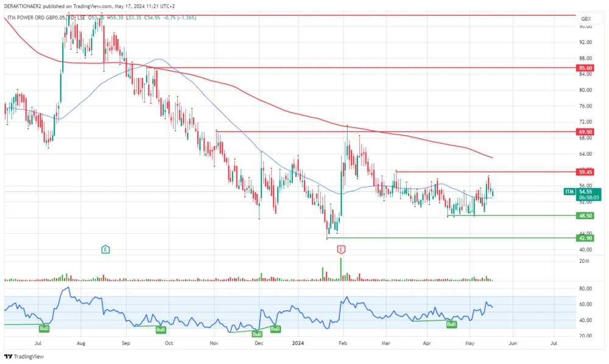Viewport: 609px width, 364px height.
Task: Select the green earnings marker icon
Action: tap(105, 250)
